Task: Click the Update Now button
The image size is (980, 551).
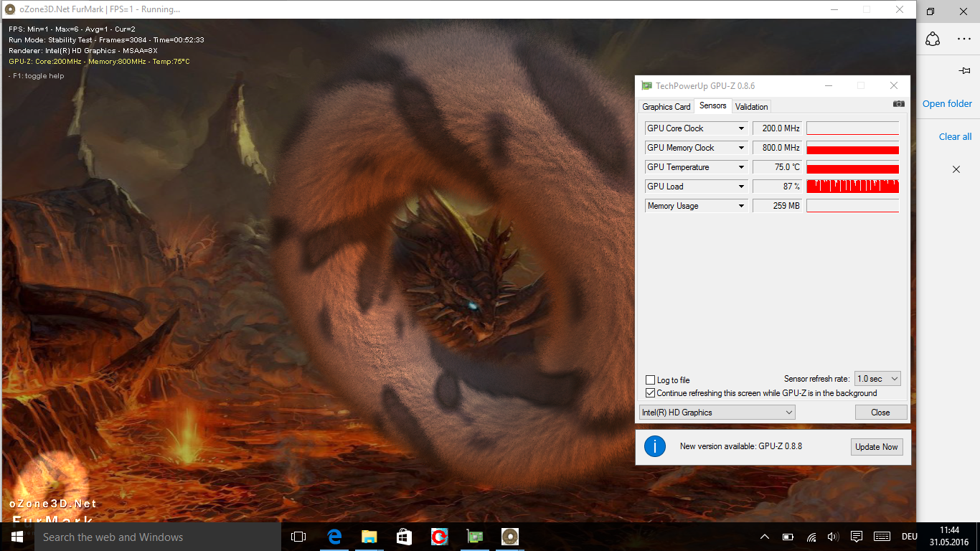Action: (877, 447)
